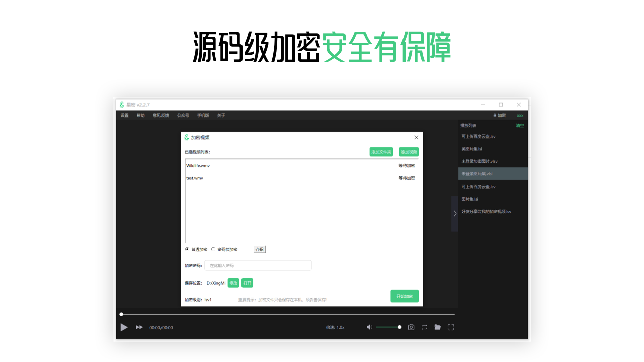This screenshot has height=362, width=644.
Task: Select the 普通加密 radio option
Action: tap(196, 249)
